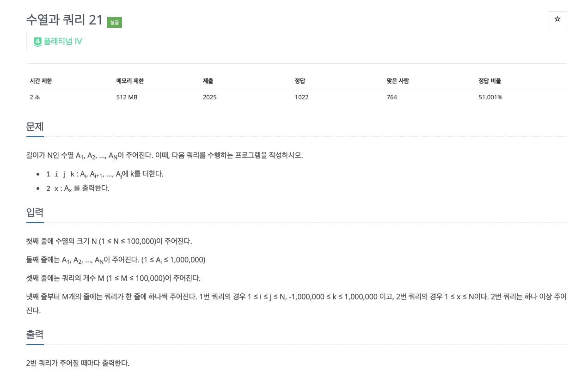Click the 출력 section heading
This screenshot has width=588, height=377.
35,334
